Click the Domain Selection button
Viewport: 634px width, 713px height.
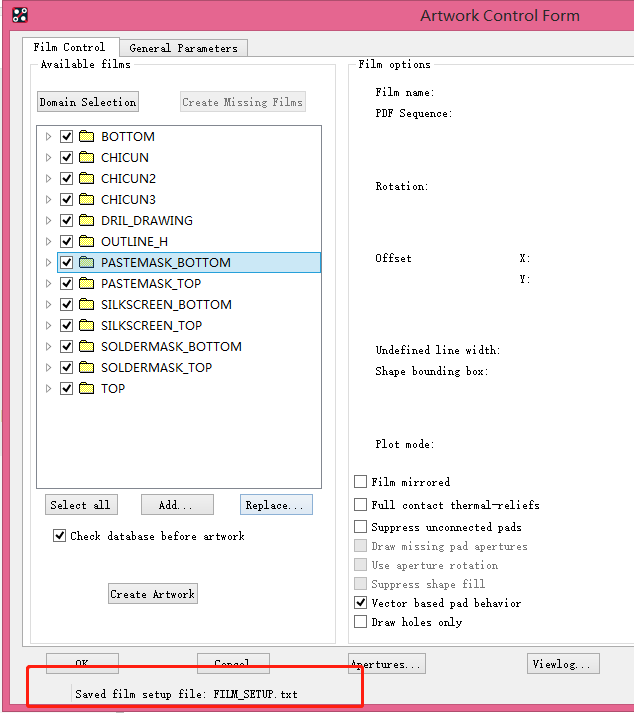point(88,102)
